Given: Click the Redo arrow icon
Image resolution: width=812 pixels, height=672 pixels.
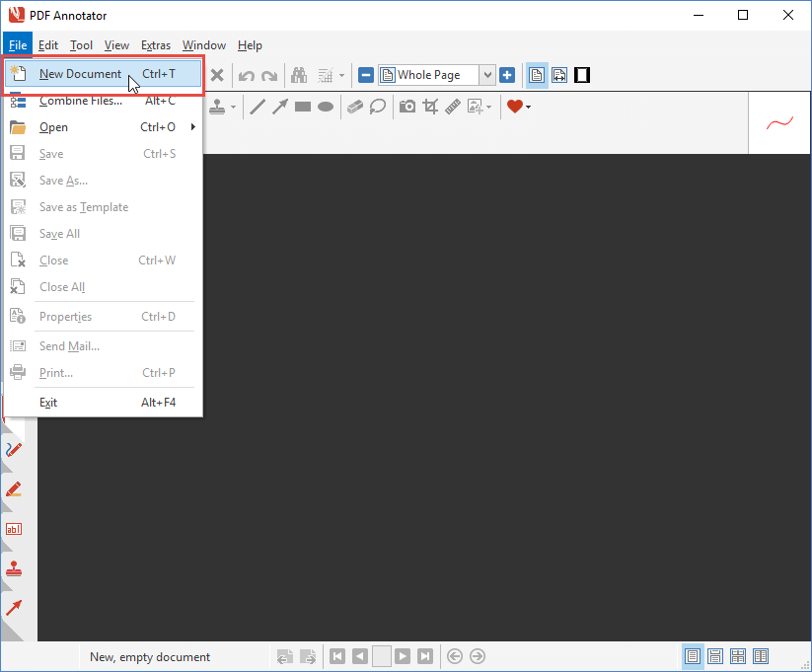Looking at the screenshot, I should click(269, 76).
